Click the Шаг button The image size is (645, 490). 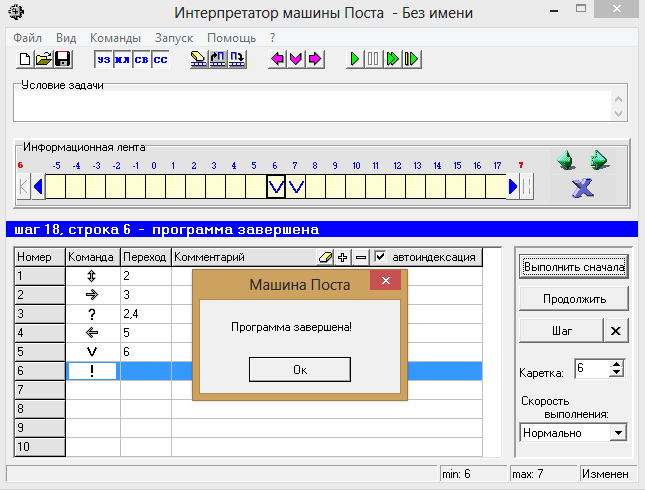pos(561,331)
